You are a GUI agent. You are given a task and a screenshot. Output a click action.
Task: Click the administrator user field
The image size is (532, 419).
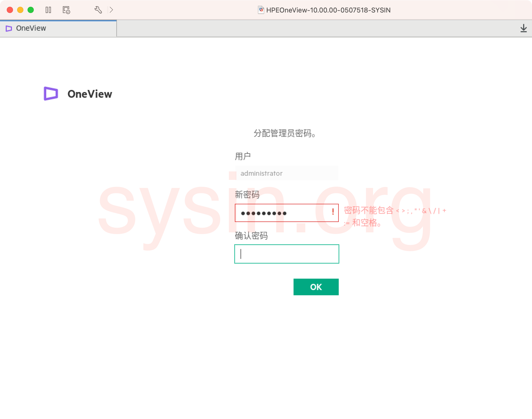(x=287, y=173)
